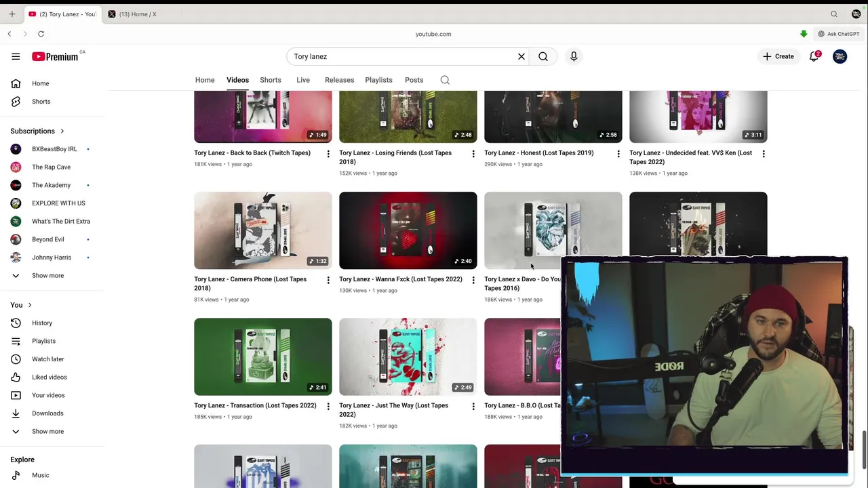The height and width of the screenshot is (488, 868).
Task: Play the Transaction video thumbnail
Action: 263,357
